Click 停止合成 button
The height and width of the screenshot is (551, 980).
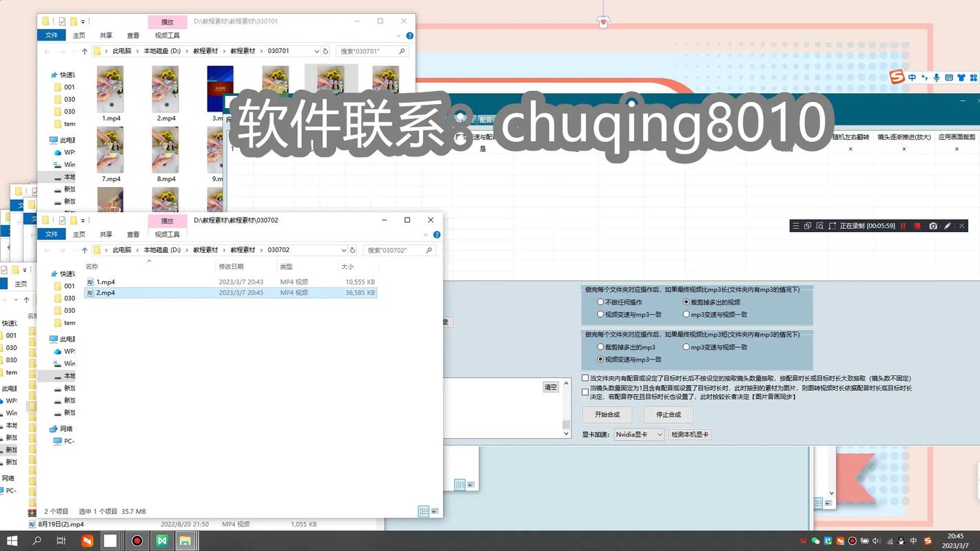tap(668, 415)
